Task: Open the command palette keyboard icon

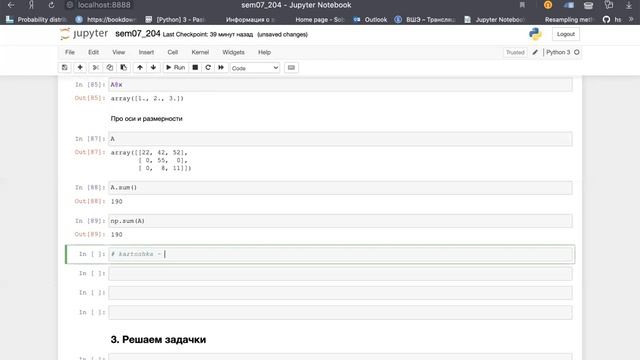Action: 291,68
